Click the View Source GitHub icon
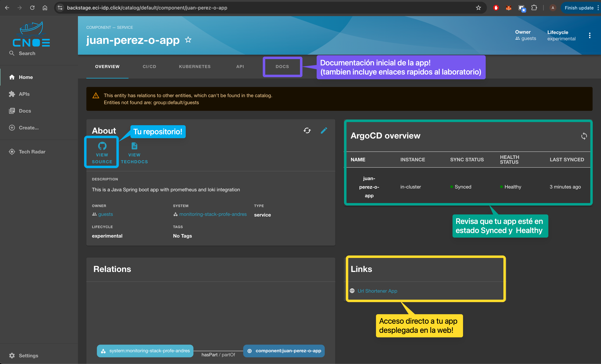Screen dimensions: 601x364 pyautogui.click(x=102, y=146)
